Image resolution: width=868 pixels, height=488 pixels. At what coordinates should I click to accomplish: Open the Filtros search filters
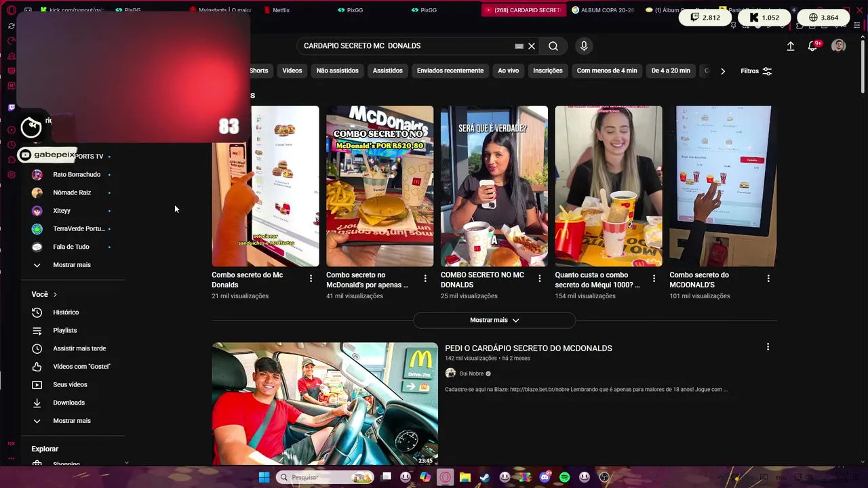tap(756, 71)
